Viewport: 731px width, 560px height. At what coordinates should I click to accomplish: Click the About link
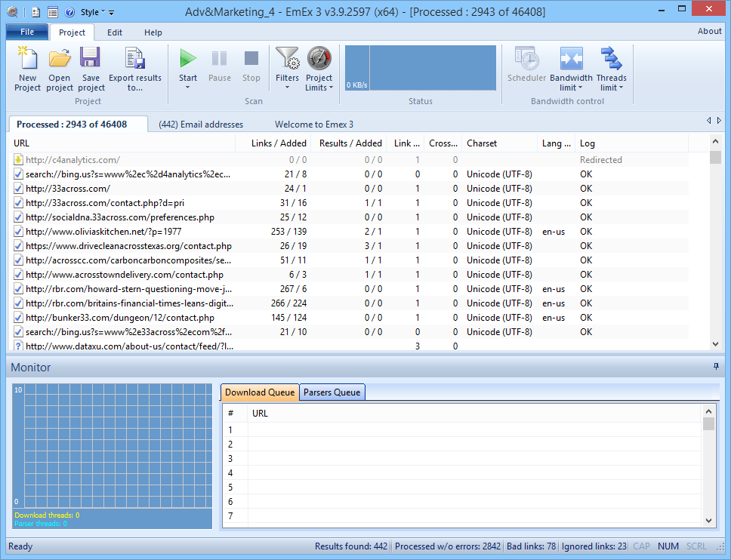point(709,31)
